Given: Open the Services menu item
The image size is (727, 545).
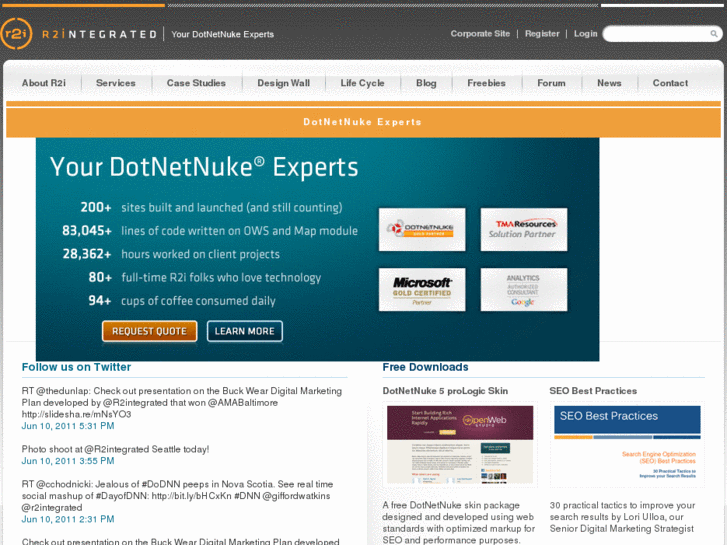Looking at the screenshot, I should coord(115,83).
